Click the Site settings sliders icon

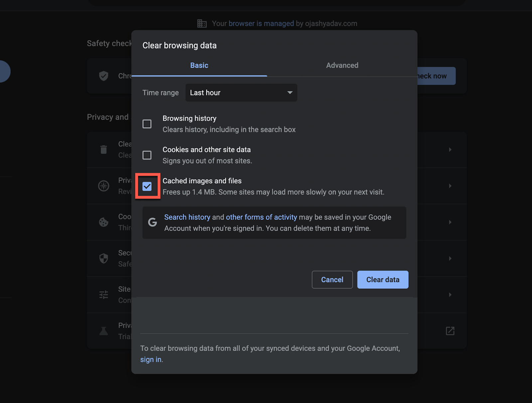coord(104,295)
